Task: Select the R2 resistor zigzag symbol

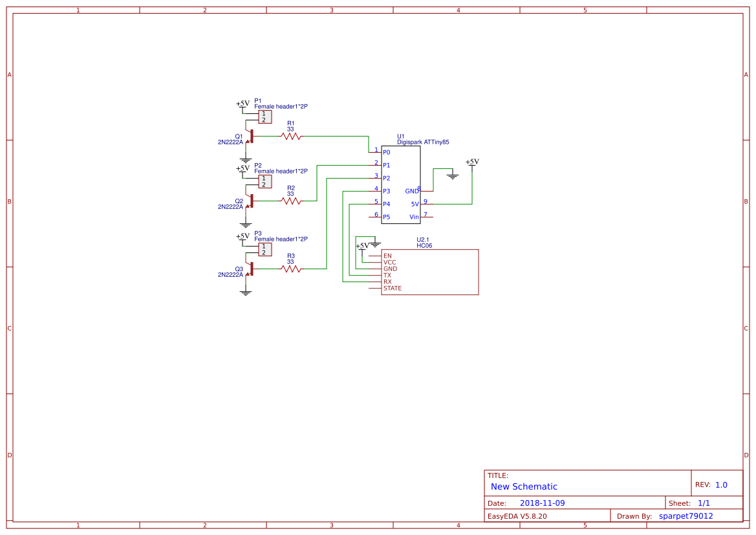Action: (x=290, y=201)
